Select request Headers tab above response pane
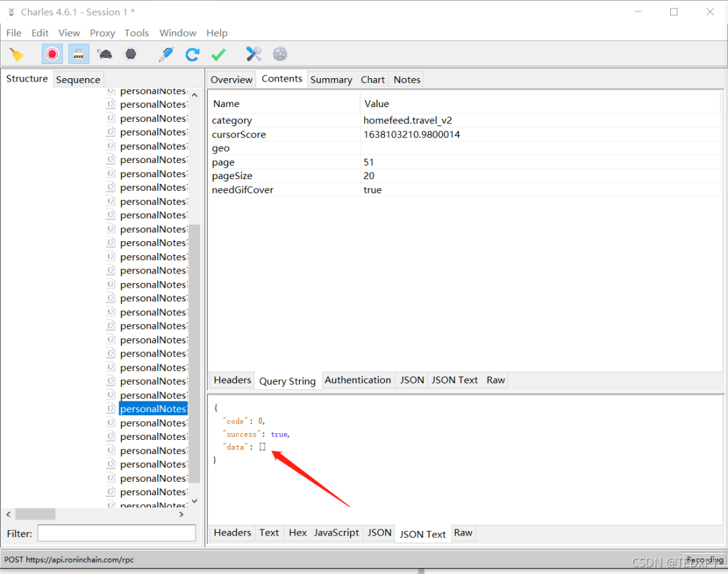 click(x=232, y=380)
